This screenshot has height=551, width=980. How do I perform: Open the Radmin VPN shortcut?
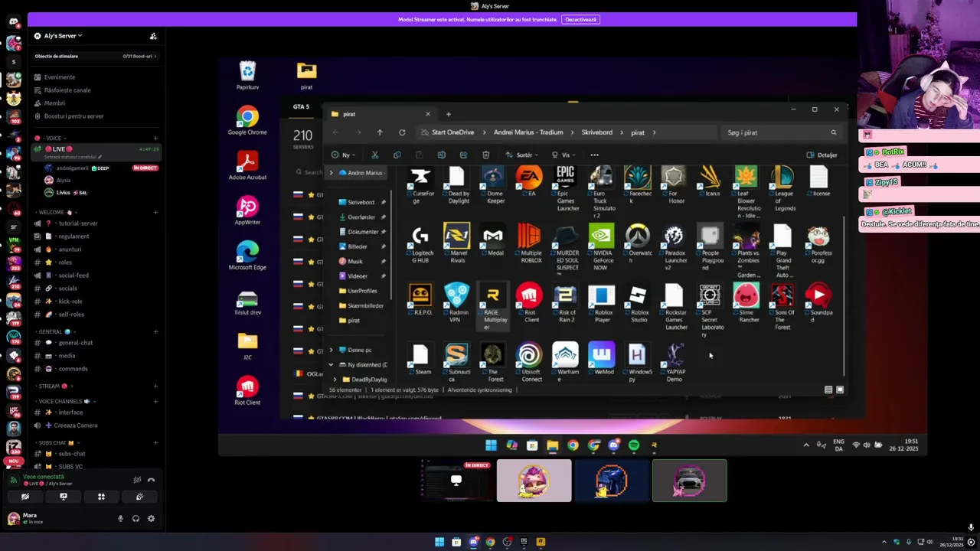point(457,303)
